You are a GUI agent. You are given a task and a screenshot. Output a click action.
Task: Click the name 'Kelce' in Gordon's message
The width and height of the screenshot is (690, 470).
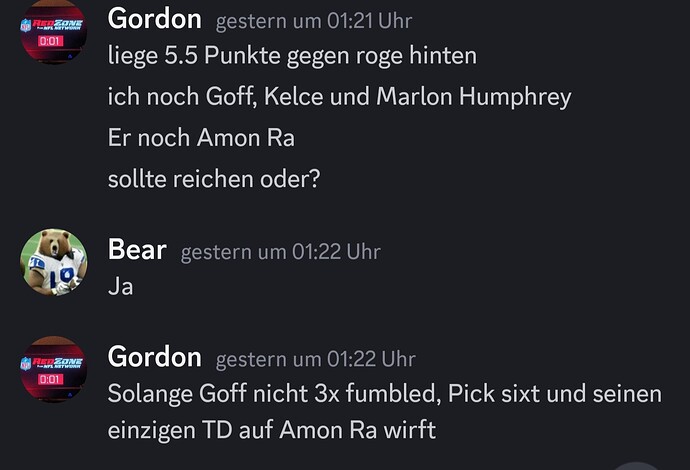[x=293, y=96]
